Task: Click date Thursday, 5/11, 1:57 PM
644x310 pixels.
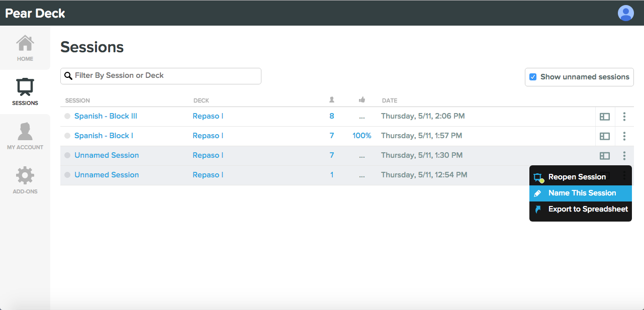Action: click(421, 136)
